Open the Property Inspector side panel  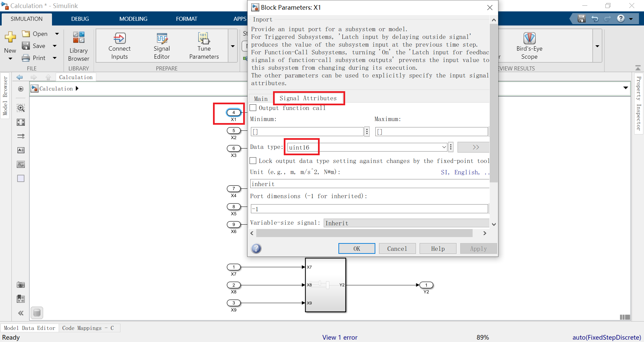coord(639,103)
